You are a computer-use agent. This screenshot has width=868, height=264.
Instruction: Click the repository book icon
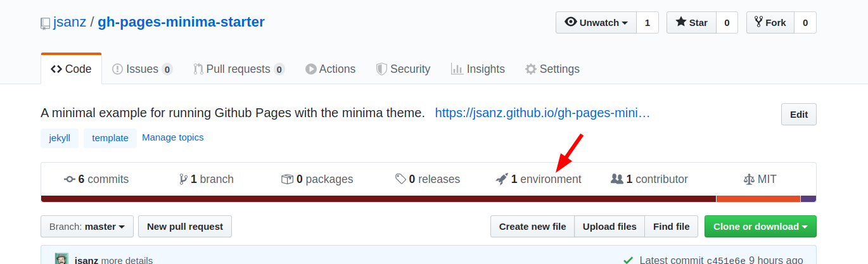pos(46,23)
